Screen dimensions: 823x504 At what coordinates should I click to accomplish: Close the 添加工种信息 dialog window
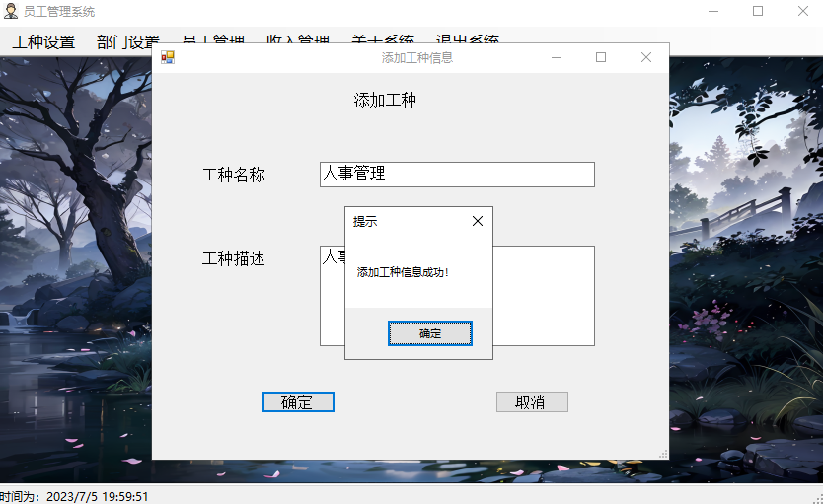646,58
